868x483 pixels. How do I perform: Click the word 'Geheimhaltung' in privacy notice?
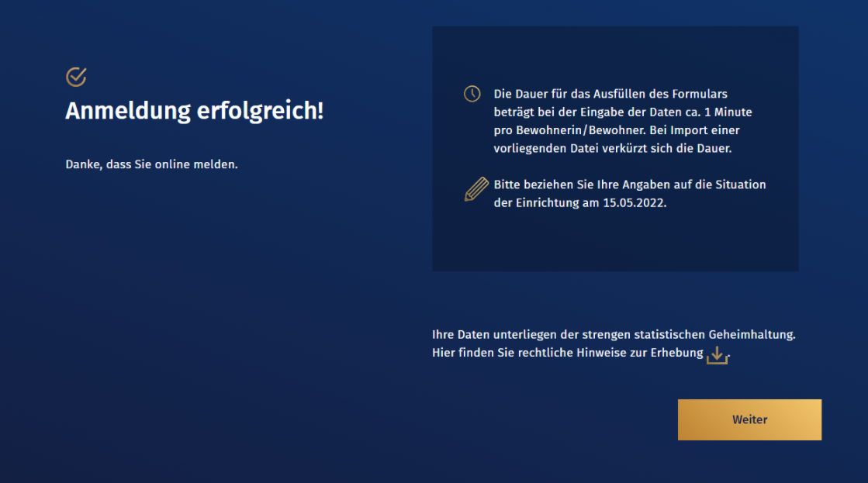752,335
